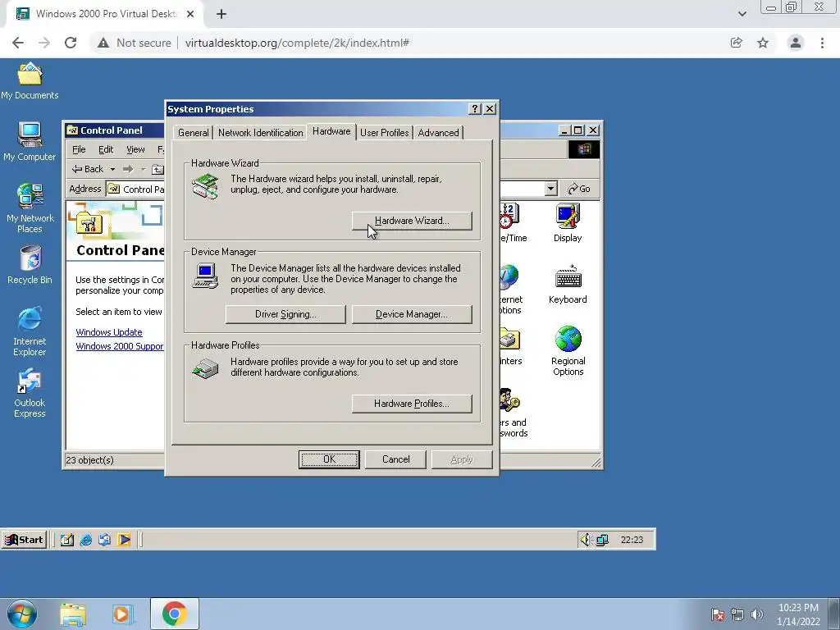Viewport: 840px width, 630px height.
Task: Click the Windows 7 date and time display
Action: (798, 614)
